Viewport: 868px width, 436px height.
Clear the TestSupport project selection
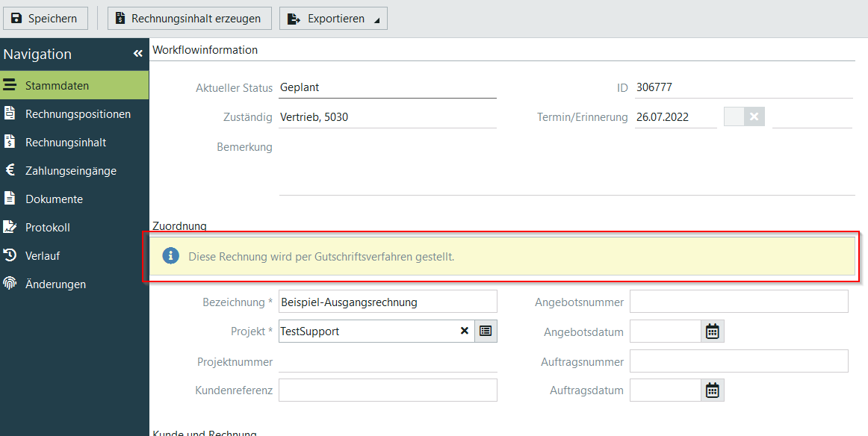(x=464, y=331)
